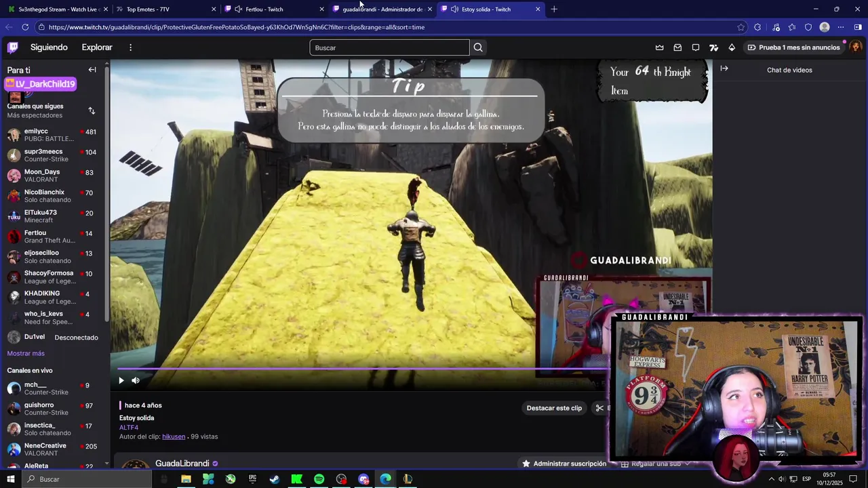868x488 pixels.
Task: Open KHADIKING channel in sidebar
Action: point(53,298)
